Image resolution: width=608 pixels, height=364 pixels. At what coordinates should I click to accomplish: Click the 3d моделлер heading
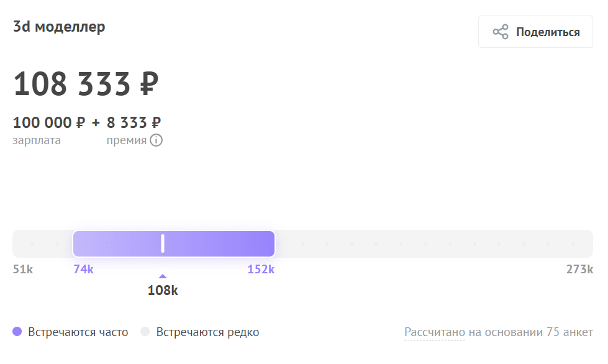59,27
